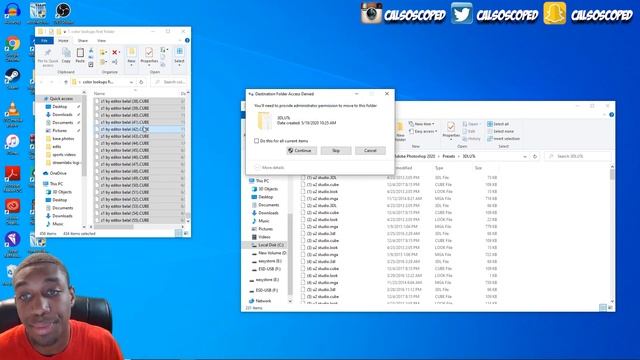Open the Adobe Acrobat desktop icon
The height and width of the screenshot is (360, 640).
[x=13, y=178]
